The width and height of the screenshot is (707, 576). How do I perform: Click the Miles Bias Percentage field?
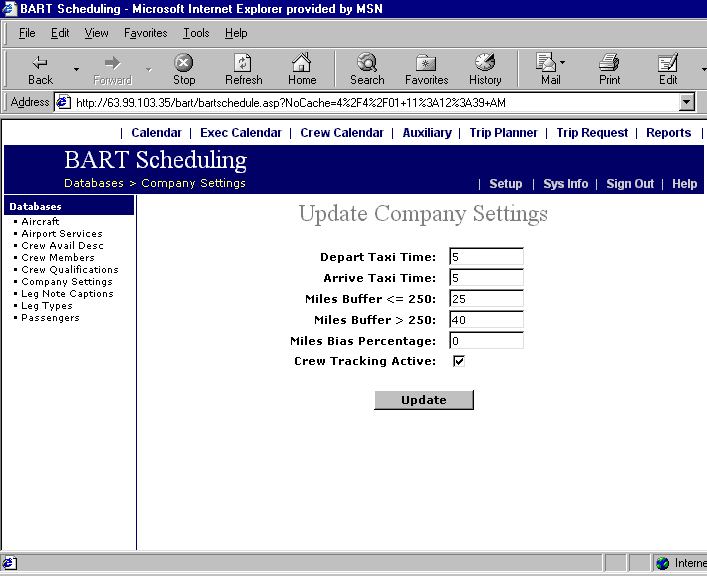tap(486, 341)
